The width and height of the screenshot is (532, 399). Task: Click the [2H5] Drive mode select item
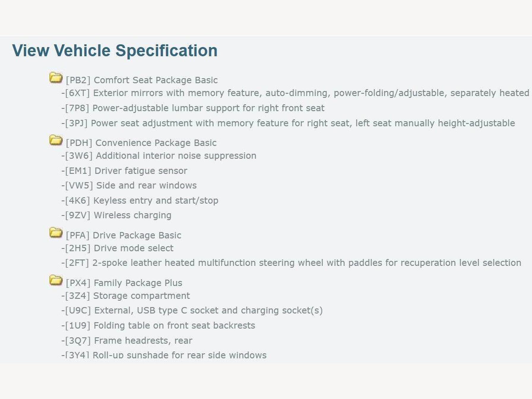tap(118, 248)
